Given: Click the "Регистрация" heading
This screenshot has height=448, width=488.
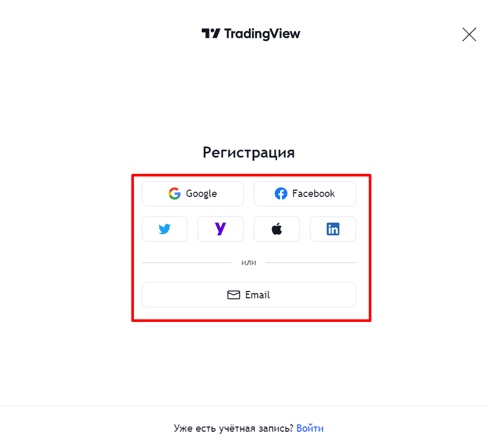Looking at the screenshot, I should tap(248, 153).
